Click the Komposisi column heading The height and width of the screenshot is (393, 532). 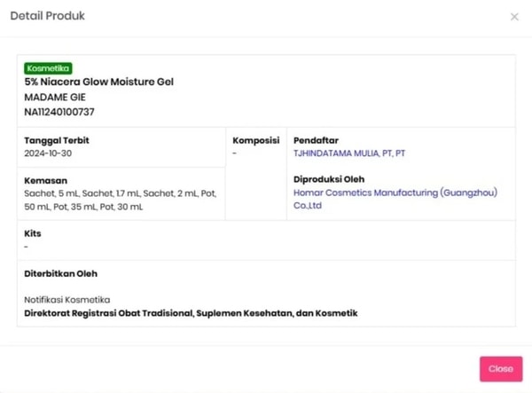256,140
